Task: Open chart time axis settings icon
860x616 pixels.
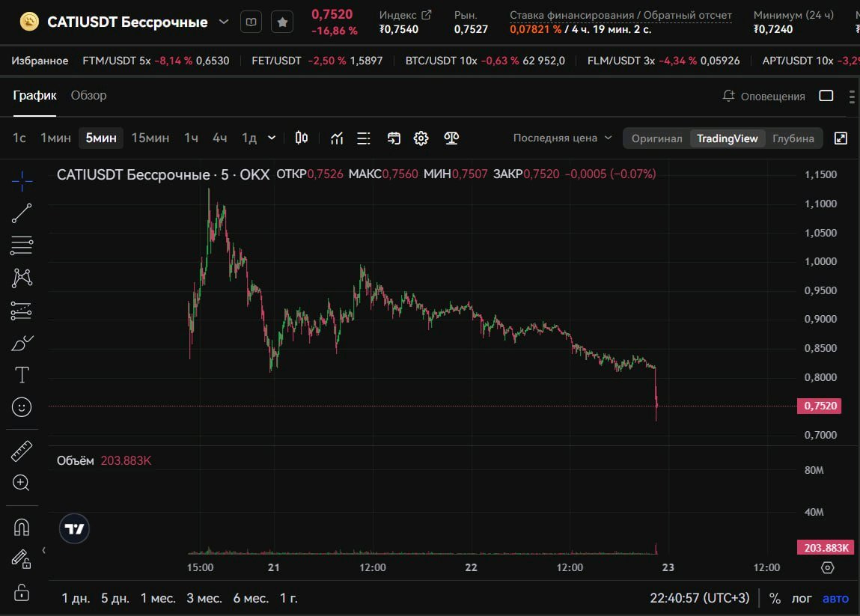Action: [x=828, y=568]
